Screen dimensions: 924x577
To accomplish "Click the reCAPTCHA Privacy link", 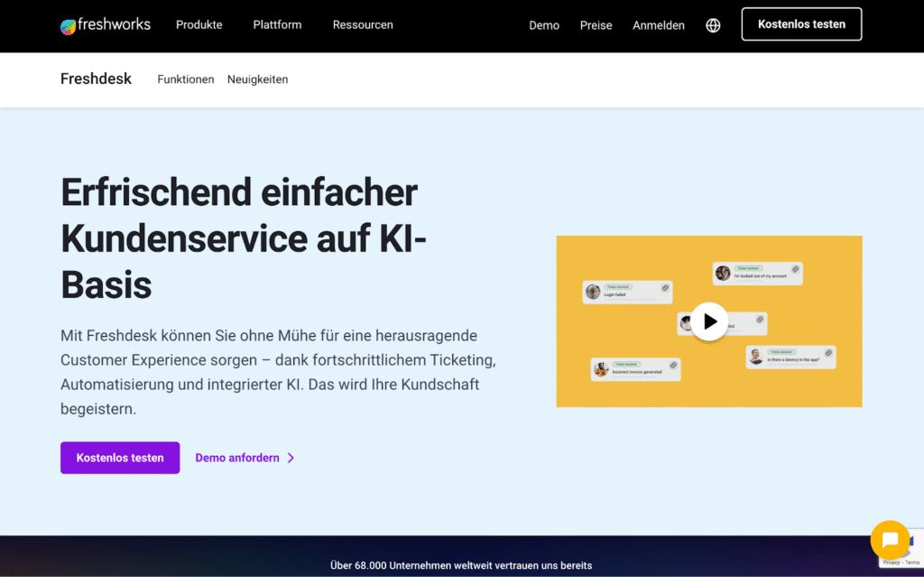I will pos(891,563).
